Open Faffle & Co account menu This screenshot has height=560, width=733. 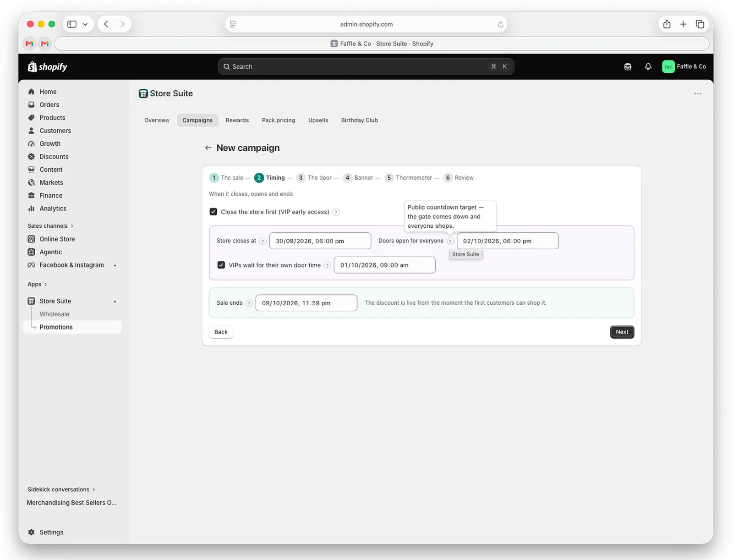coord(684,67)
